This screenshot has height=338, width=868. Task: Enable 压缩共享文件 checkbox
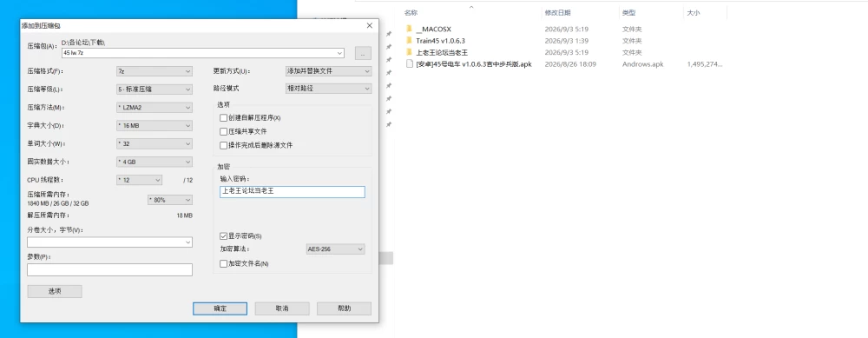tap(224, 131)
